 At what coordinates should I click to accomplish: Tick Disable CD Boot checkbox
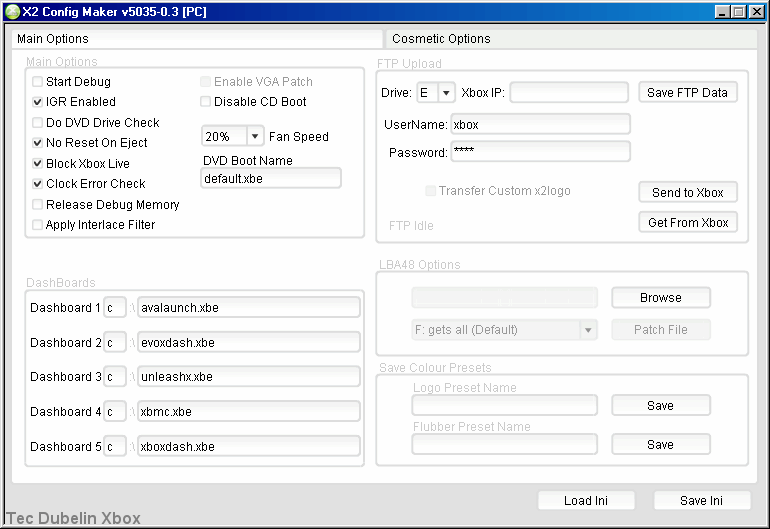205,102
